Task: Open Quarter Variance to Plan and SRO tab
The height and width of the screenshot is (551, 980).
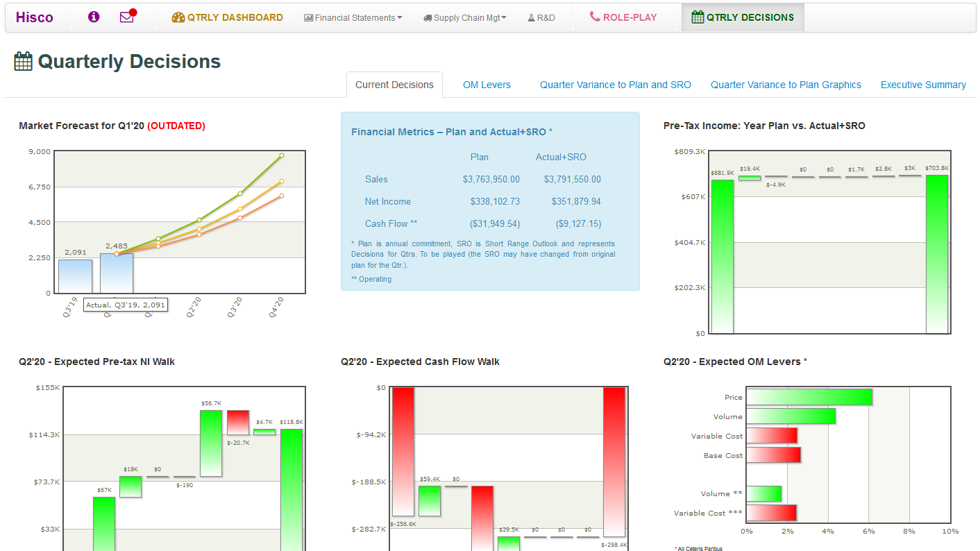Action: (x=616, y=85)
